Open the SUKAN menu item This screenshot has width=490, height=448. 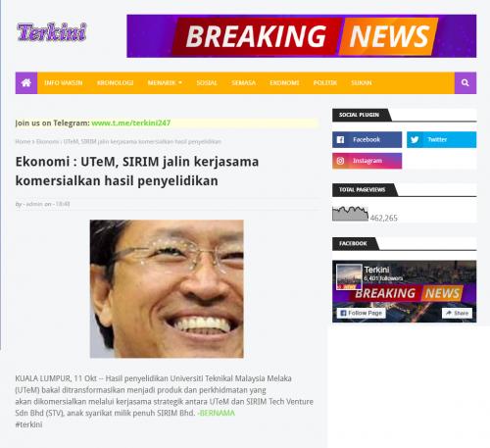pos(362,83)
